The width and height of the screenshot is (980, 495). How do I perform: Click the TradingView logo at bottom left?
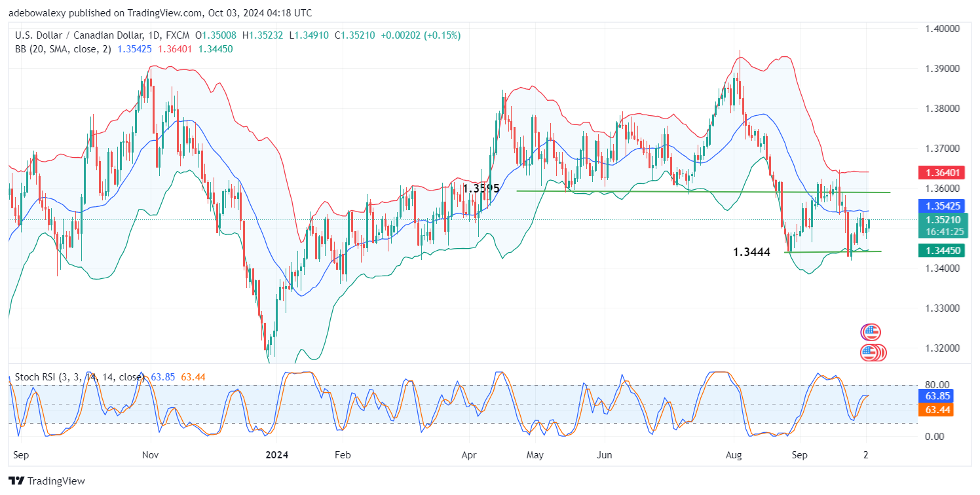click(47, 481)
